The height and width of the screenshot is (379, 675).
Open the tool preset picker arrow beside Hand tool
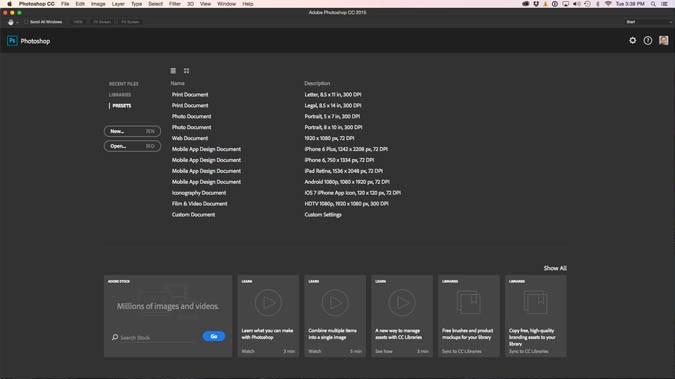point(17,22)
